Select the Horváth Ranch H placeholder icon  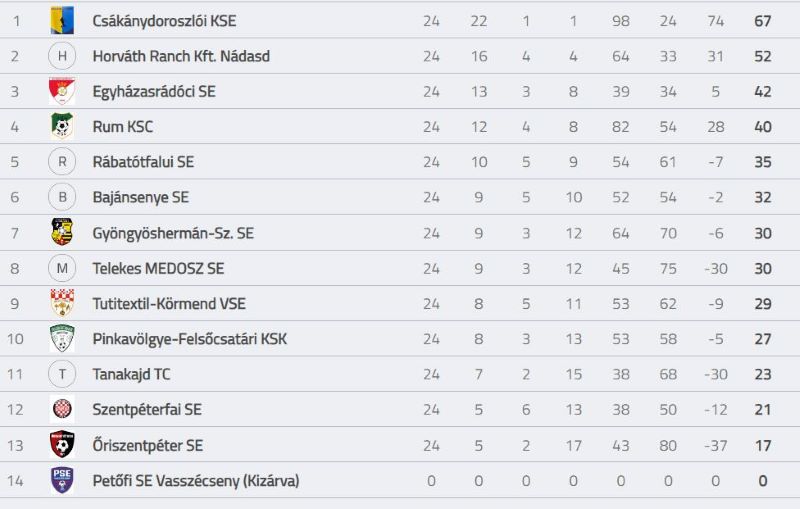pyautogui.click(x=62, y=56)
